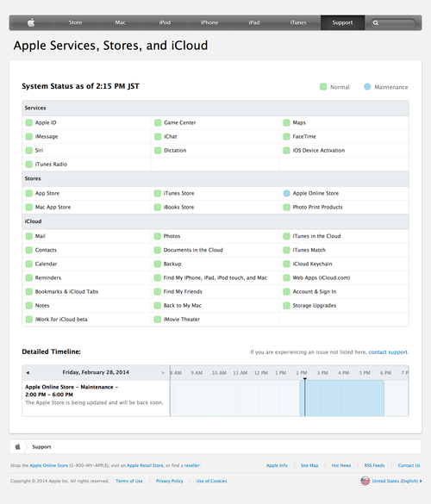Click the 'iWork for iCloud beta' label
This screenshot has width=431, height=504.
coord(61,319)
